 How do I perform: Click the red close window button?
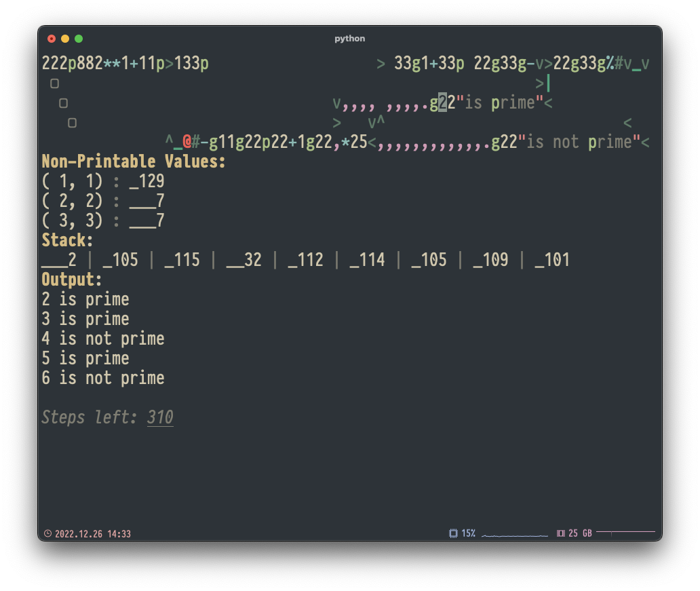(x=52, y=39)
